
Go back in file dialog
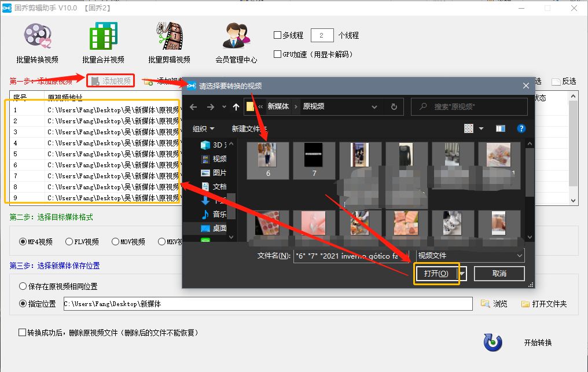point(193,107)
